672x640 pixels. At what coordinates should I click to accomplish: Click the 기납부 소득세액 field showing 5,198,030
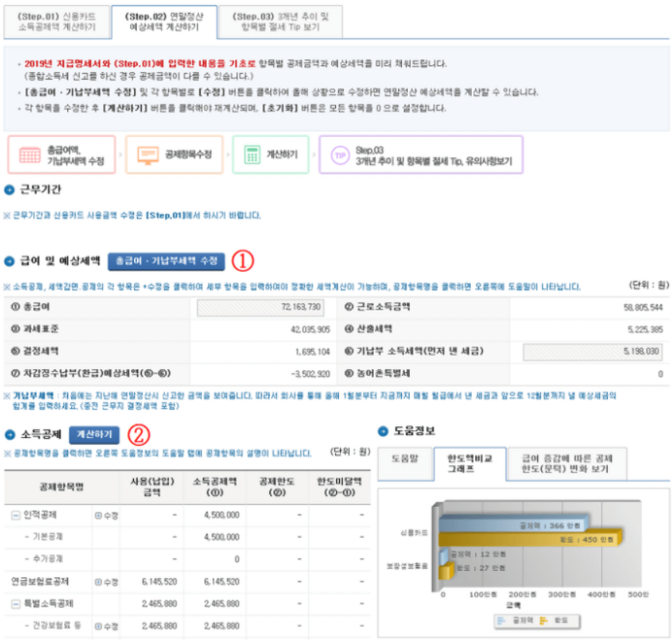pos(592,351)
